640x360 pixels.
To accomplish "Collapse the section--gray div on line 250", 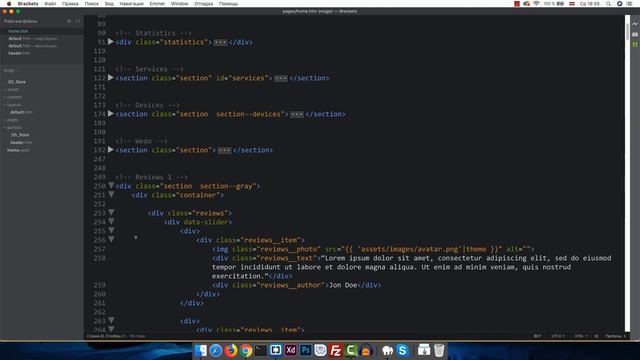I will (111, 185).
